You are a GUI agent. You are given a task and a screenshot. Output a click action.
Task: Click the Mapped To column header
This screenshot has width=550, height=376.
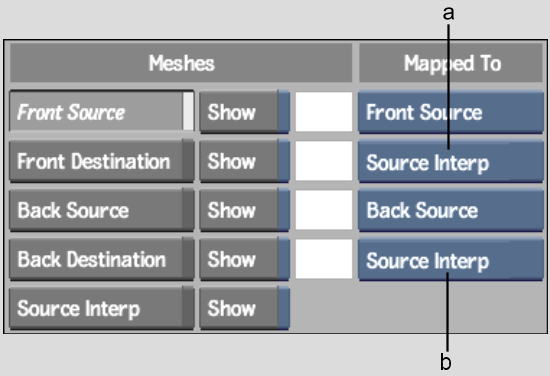[451, 63]
